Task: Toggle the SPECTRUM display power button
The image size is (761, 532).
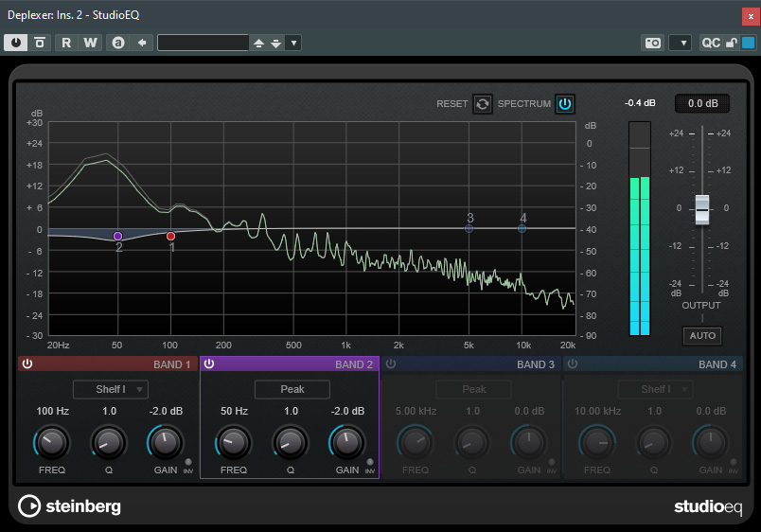Action: coord(565,104)
